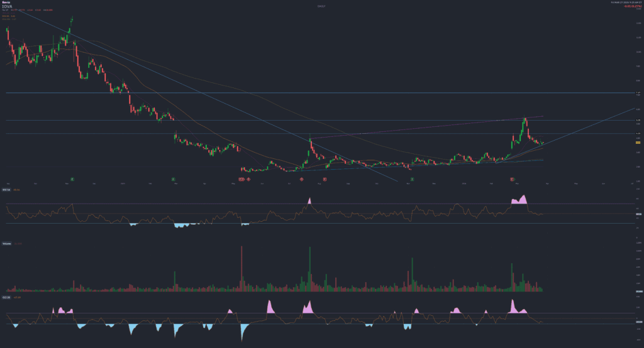This screenshot has height=348, width=644.
Task: Click the OHLC values row under IOVA
Action: [27, 10]
